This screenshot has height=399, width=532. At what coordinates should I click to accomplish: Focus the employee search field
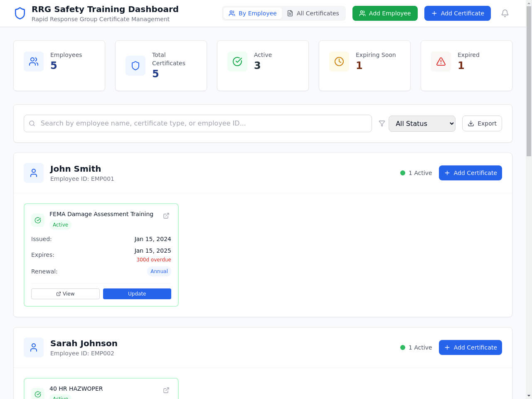pyautogui.click(x=198, y=123)
